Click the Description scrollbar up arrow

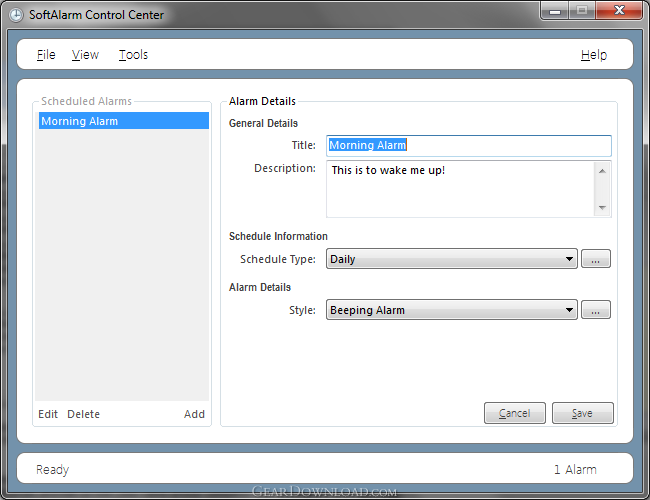[x=602, y=171]
